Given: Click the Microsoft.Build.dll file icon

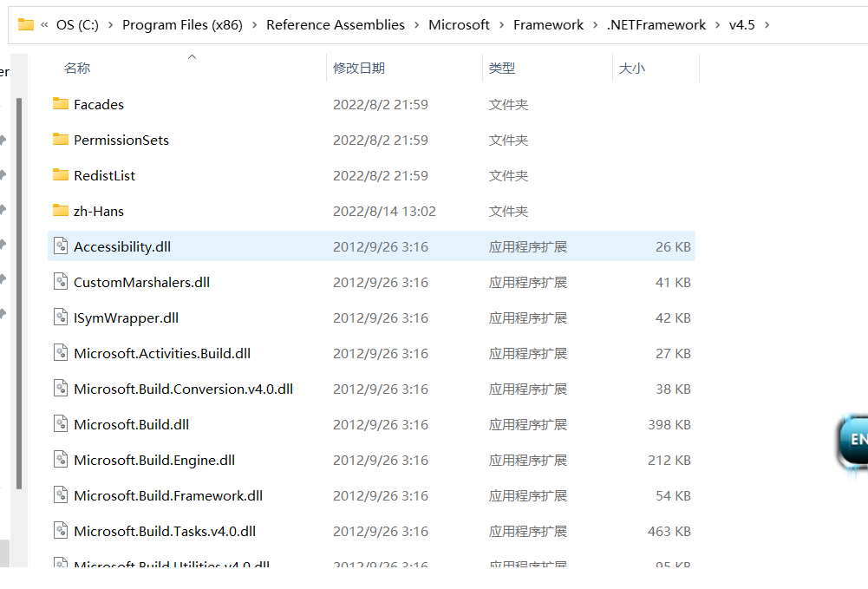Looking at the screenshot, I should (61, 423).
